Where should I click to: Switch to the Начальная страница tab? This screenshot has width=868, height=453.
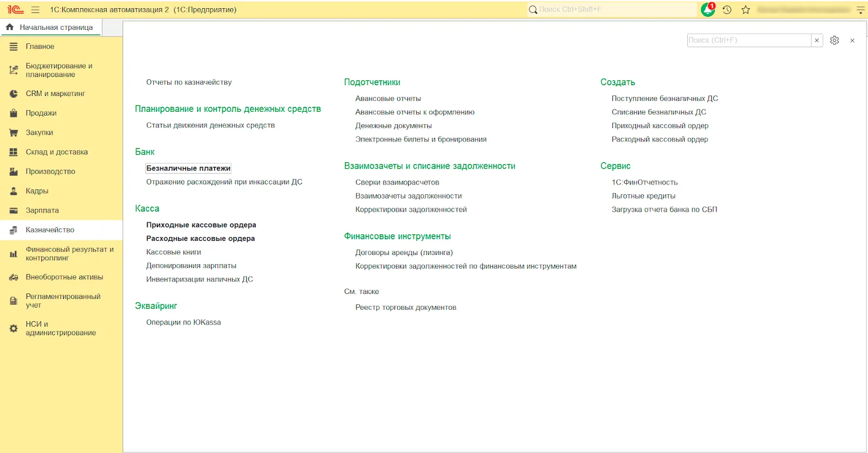[x=52, y=27]
